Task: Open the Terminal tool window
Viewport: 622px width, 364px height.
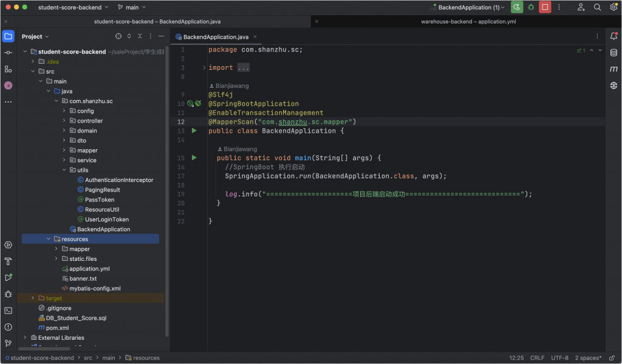Action: tap(8, 311)
